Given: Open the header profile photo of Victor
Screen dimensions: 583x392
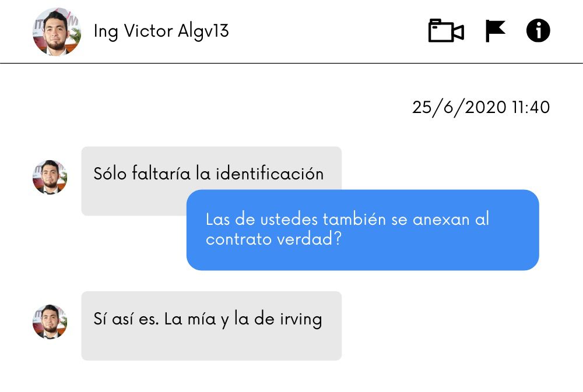Looking at the screenshot, I should pos(57,31).
